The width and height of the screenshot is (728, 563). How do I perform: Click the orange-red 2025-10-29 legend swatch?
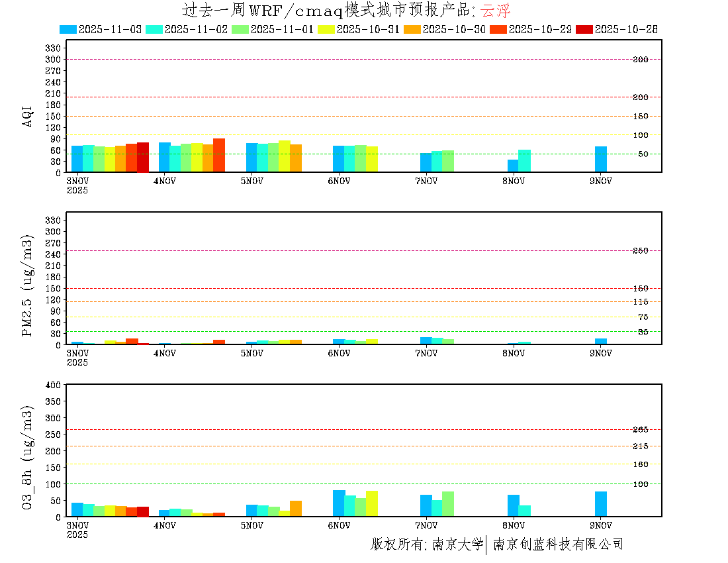point(498,29)
